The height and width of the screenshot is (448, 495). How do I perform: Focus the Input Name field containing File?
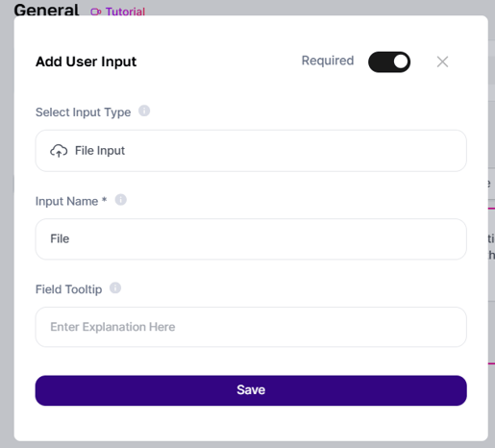tap(251, 239)
